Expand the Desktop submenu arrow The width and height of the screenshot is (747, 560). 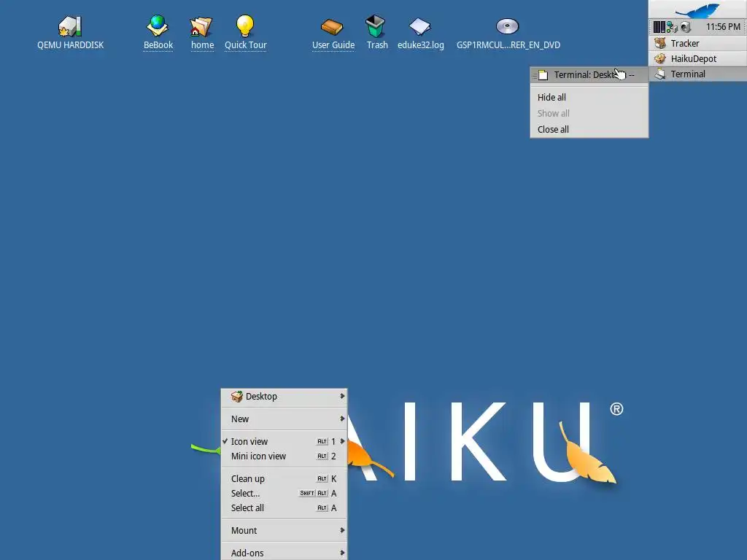pyautogui.click(x=342, y=396)
